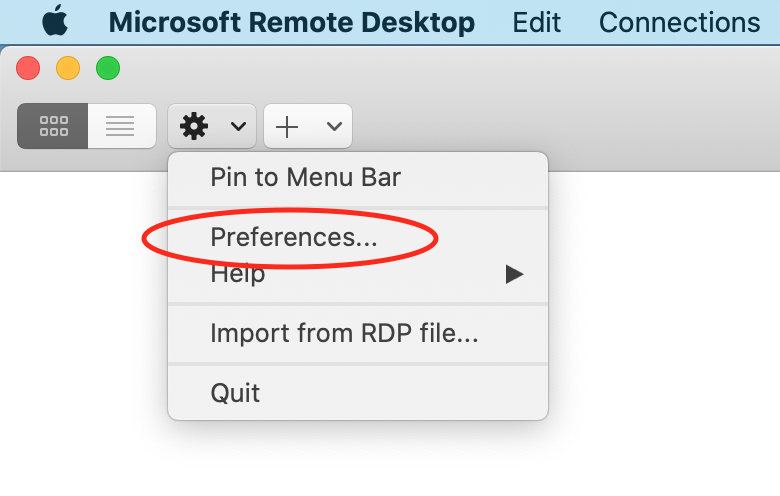
Task: Select Quit from the gear menu
Action: click(x=235, y=393)
